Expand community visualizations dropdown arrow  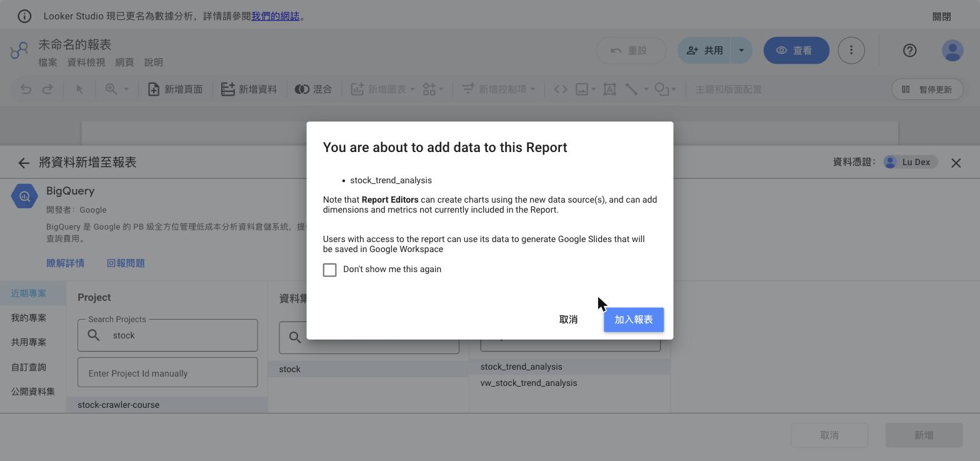tap(441, 89)
